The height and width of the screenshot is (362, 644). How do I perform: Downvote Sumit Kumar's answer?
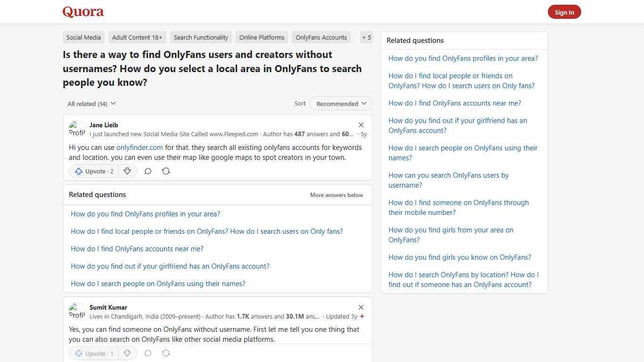tap(127, 353)
